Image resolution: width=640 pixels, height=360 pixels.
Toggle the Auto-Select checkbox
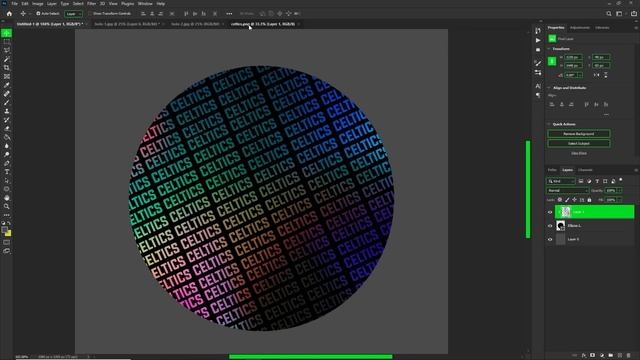tap(38, 13)
